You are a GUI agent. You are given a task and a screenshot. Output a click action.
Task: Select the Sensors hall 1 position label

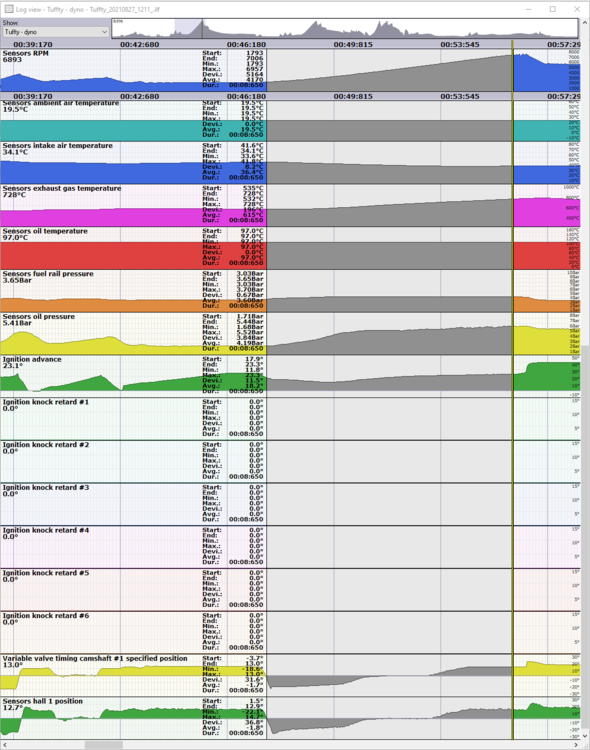click(42, 701)
